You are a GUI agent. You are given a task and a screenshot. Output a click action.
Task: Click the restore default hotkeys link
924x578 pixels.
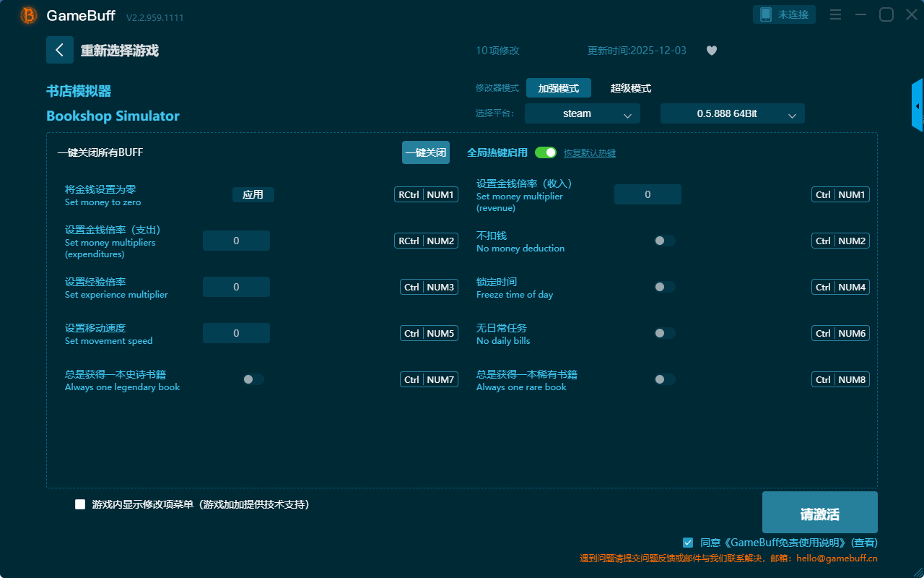click(x=589, y=153)
